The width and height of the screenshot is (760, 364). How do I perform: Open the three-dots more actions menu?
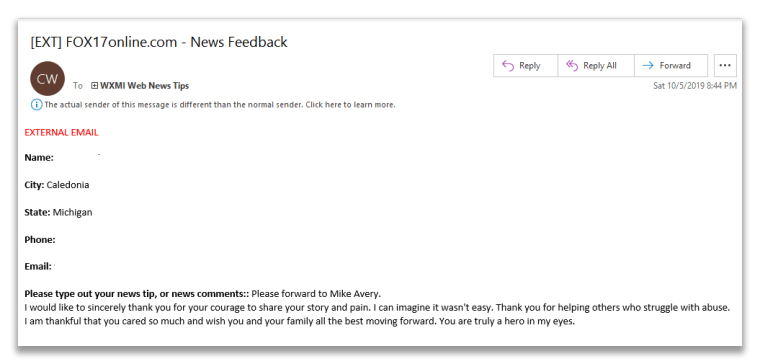pos(725,65)
